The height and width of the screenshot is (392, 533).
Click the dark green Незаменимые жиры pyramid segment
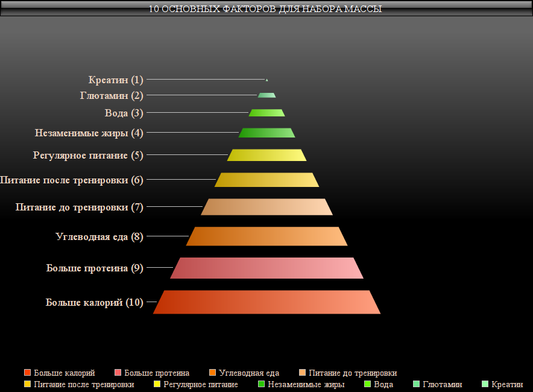267,133
